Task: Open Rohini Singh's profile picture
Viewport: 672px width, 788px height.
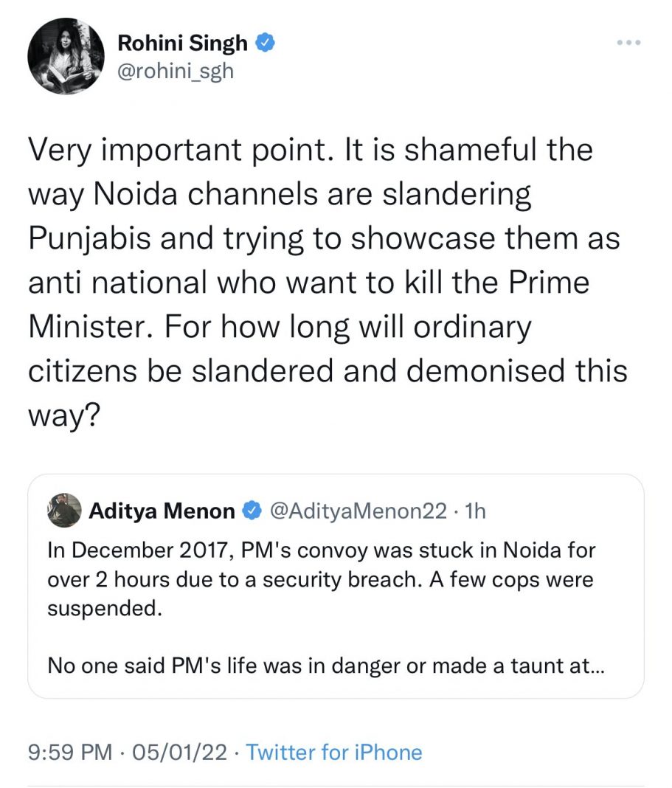Action: pyautogui.click(x=64, y=58)
